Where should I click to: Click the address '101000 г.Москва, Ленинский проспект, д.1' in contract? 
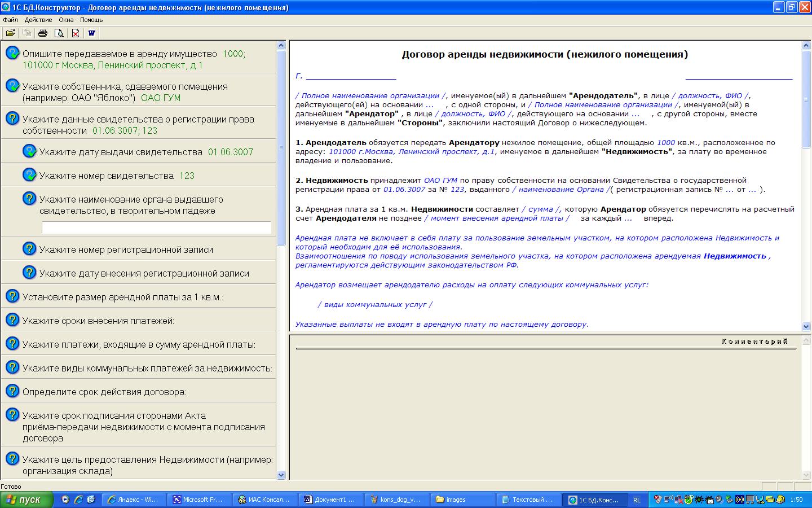coord(412,151)
